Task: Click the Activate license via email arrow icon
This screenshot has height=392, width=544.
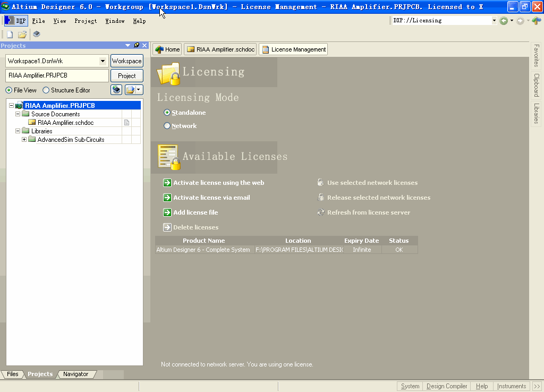Action: point(167,198)
